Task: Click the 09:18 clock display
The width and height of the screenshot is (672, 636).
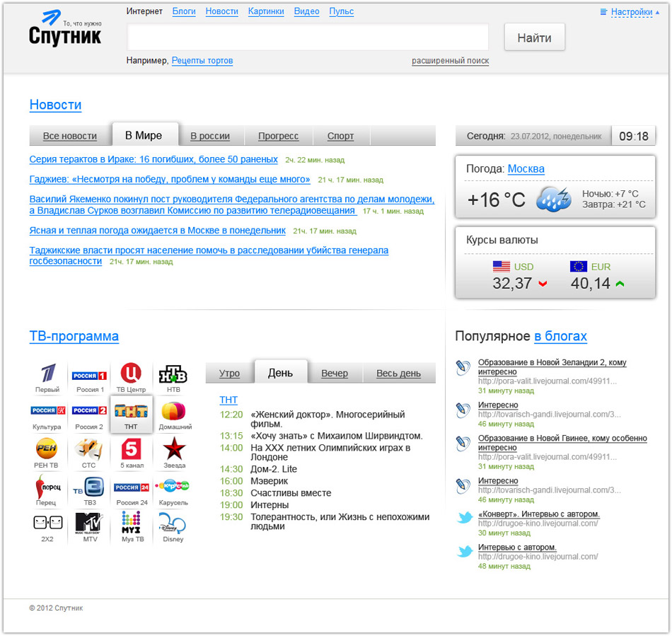Action: pos(633,137)
